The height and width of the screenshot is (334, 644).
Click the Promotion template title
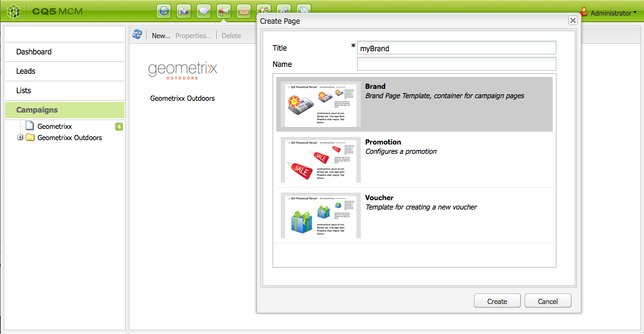click(383, 142)
